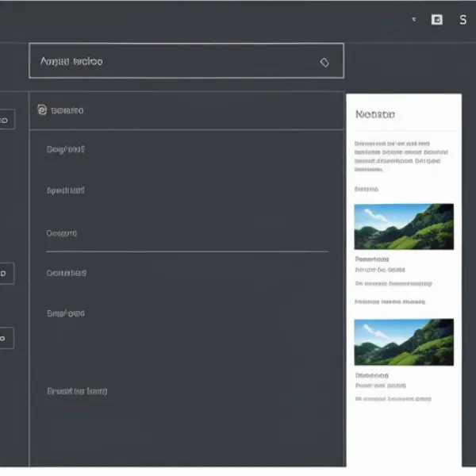Open the upper mountain landscape thumbnail
Image resolution: width=476 pixels, height=476 pixels.
(x=404, y=227)
